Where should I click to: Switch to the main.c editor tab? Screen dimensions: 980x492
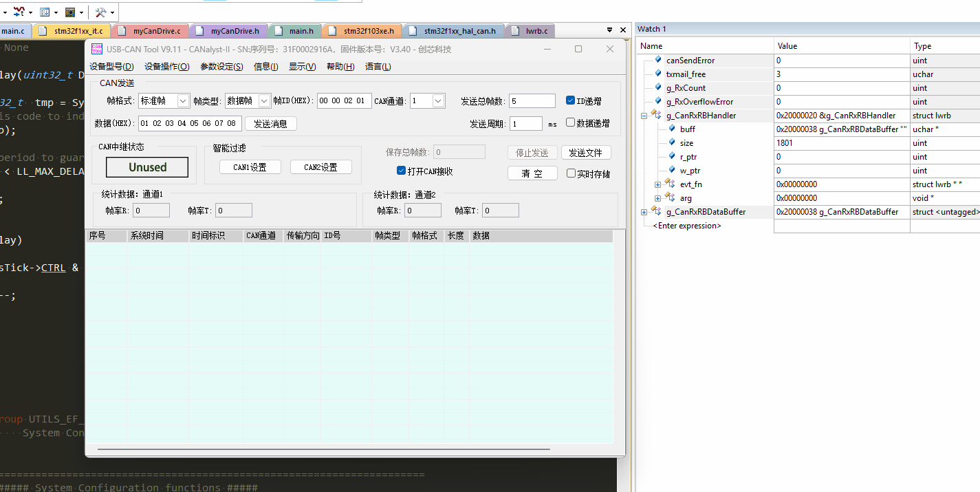pos(16,31)
